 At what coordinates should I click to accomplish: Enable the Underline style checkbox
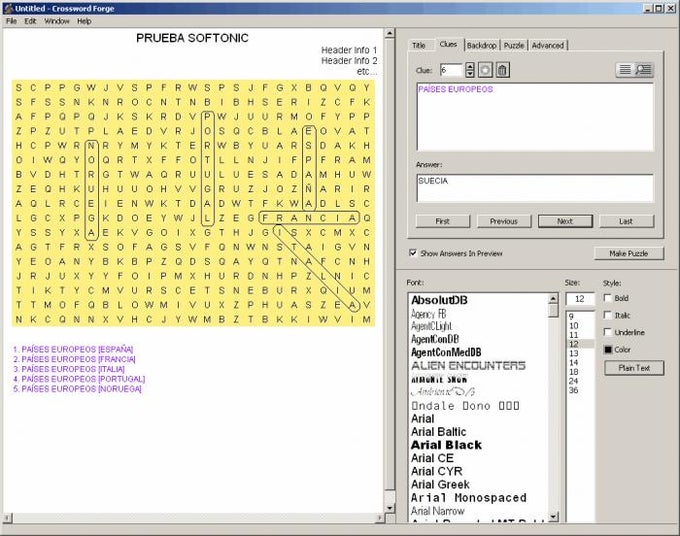608,332
